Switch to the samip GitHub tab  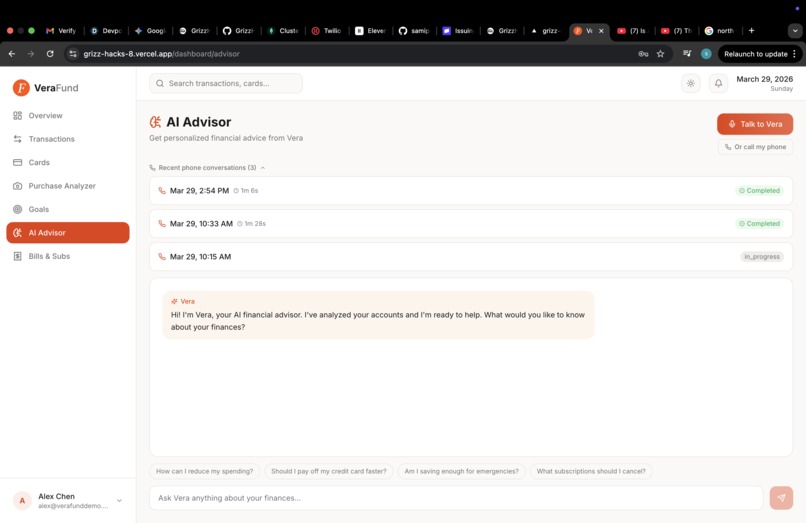click(415, 31)
